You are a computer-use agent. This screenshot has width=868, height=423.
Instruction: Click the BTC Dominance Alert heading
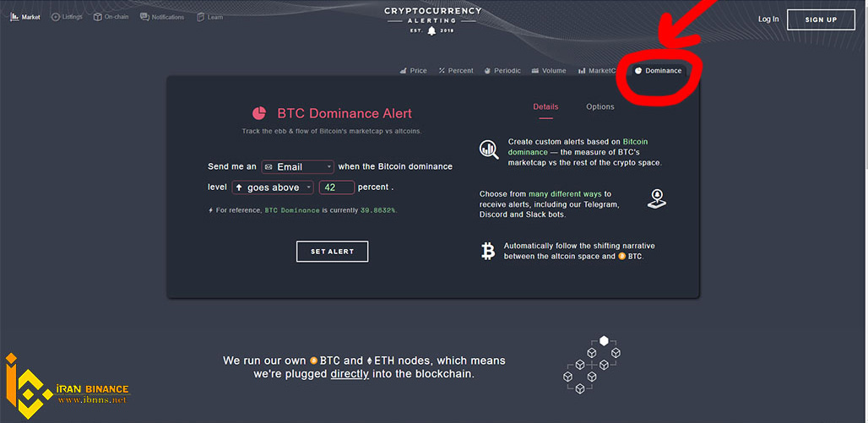pyautogui.click(x=344, y=113)
